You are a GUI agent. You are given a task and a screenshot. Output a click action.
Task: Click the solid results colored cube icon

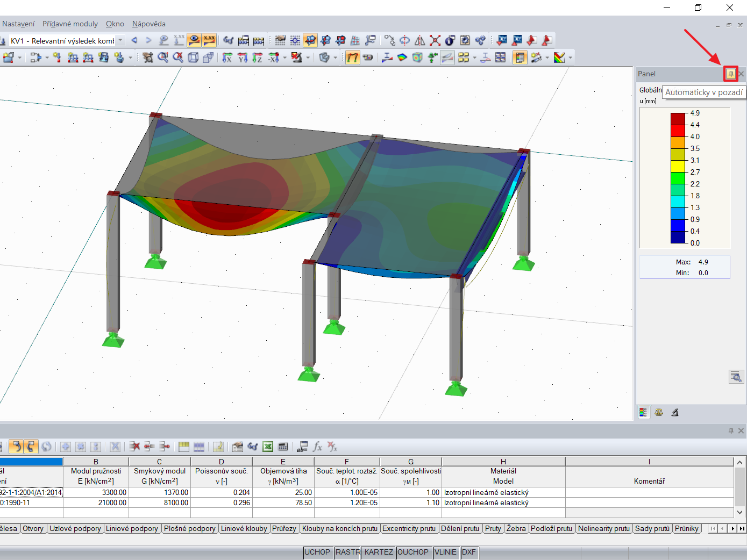coord(417,58)
